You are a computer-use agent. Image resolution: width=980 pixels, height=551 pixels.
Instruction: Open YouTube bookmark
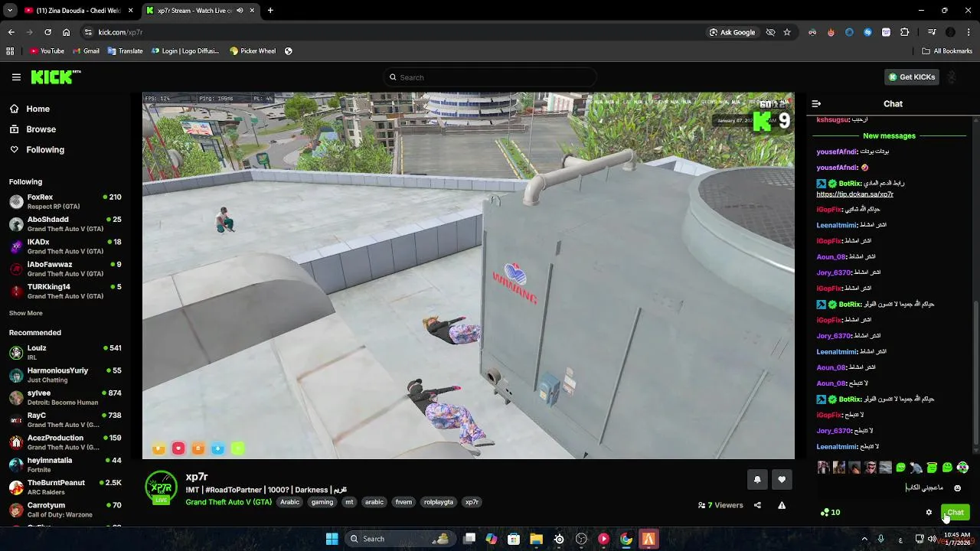coord(47,51)
